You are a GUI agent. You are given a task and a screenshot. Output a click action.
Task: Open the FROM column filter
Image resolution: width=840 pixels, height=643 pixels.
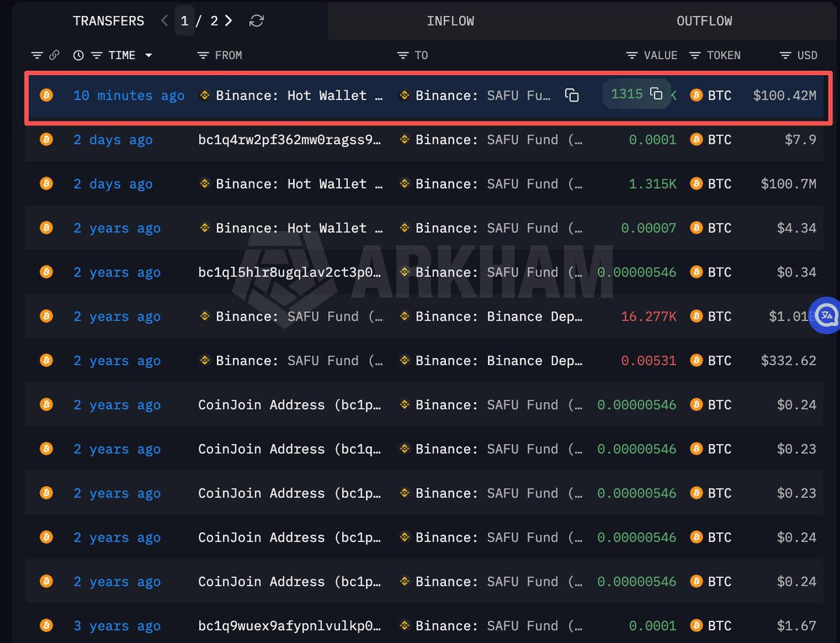pos(203,55)
